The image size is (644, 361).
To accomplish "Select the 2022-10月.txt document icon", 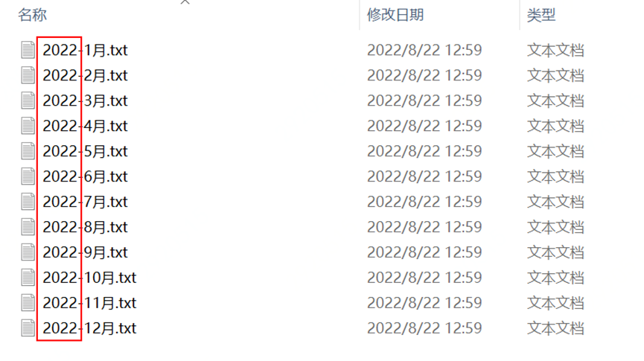I will tap(28, 278).
